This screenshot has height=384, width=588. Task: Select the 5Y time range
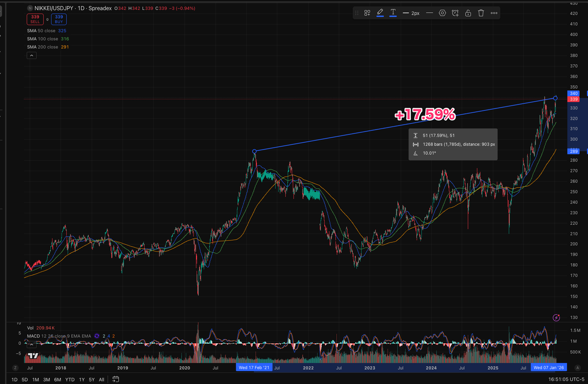(92, 380)
